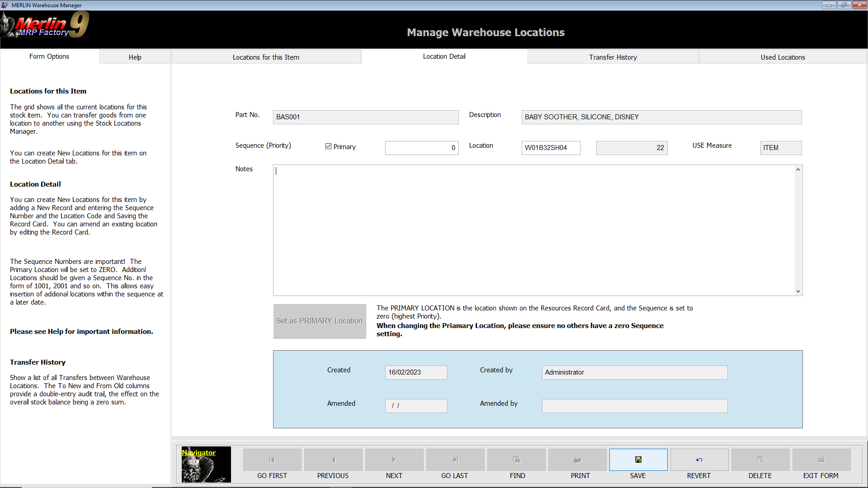The image size is (868, 488).
Task: Click the Location code input field
Action: (551, 148)
